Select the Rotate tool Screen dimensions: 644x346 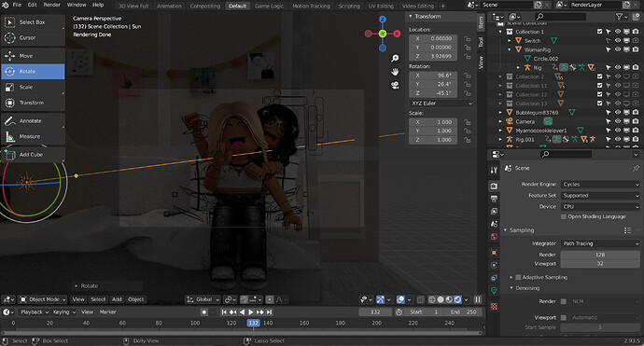coord(33,72)
